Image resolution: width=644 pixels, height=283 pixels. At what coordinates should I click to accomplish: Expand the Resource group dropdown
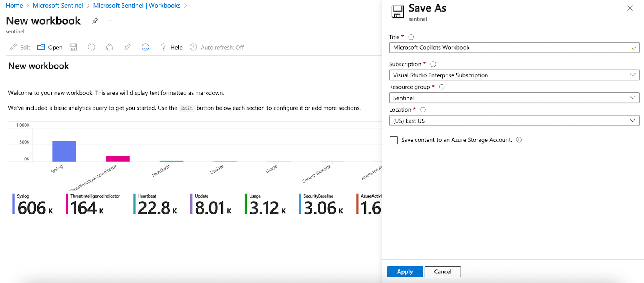(x=514, y=98)
